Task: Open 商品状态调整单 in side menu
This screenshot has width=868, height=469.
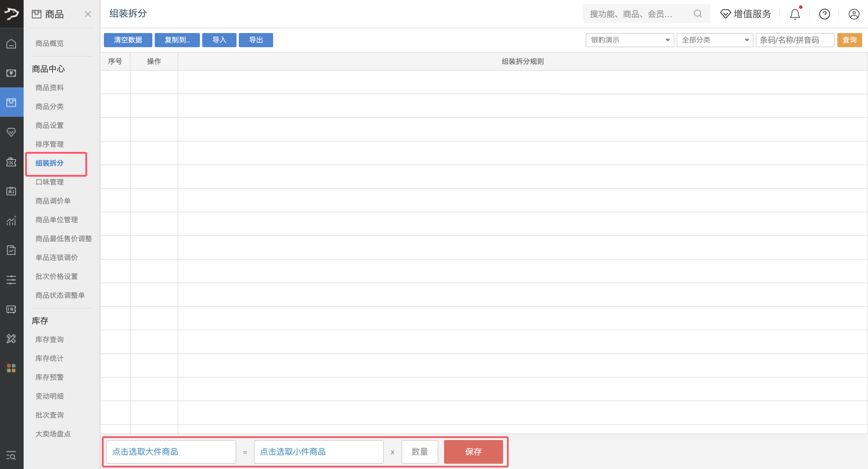Action: (x=60, y=295)
